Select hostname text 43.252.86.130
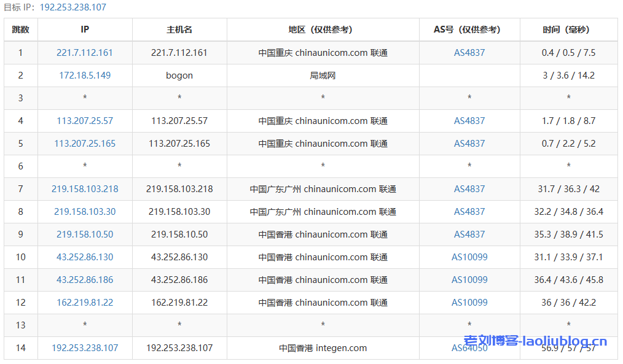 [x=179, y=257]
